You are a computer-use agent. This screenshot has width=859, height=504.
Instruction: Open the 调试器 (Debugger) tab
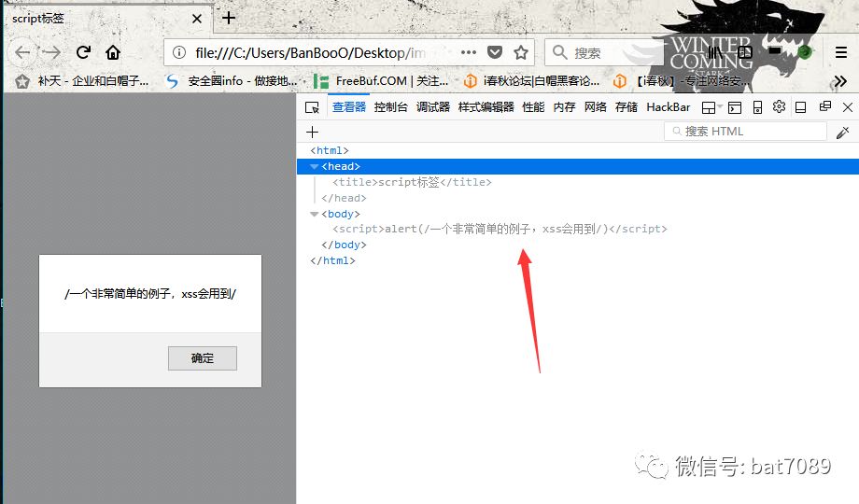coord(433,106)
